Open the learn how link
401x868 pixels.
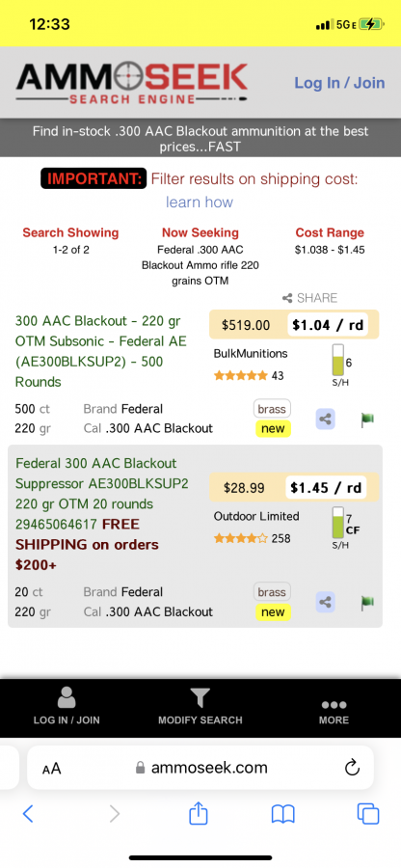pyautogui.click(x=200, y=203)
